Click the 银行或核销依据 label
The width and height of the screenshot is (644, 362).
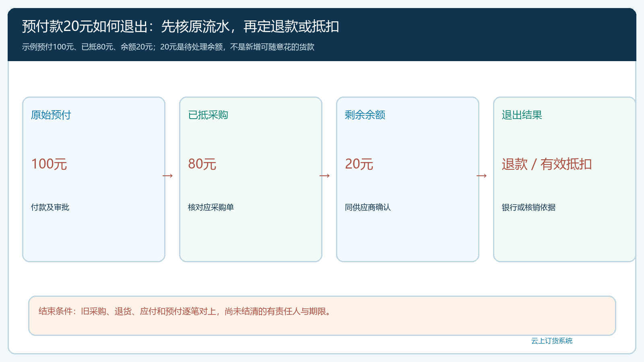coord(529,208)
